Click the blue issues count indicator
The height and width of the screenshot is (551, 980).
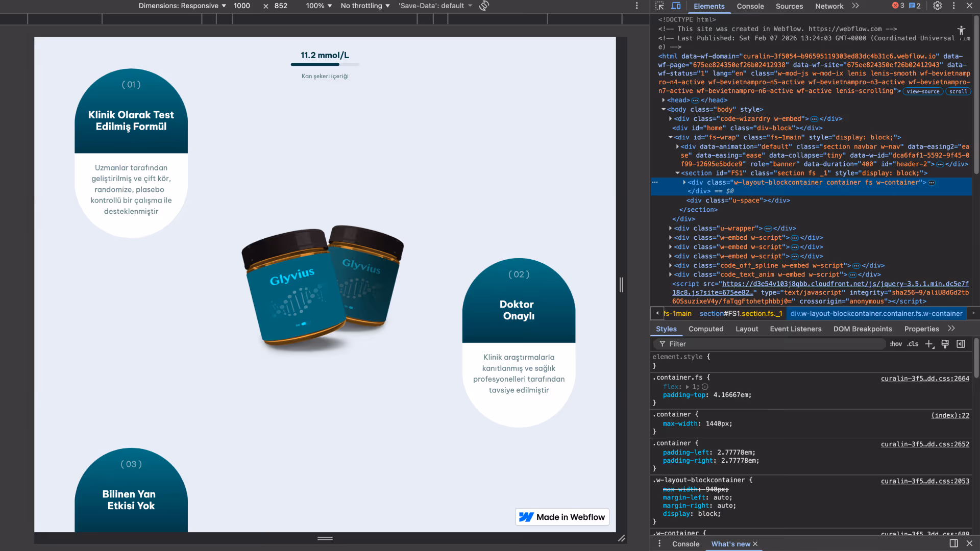point(915,6)
